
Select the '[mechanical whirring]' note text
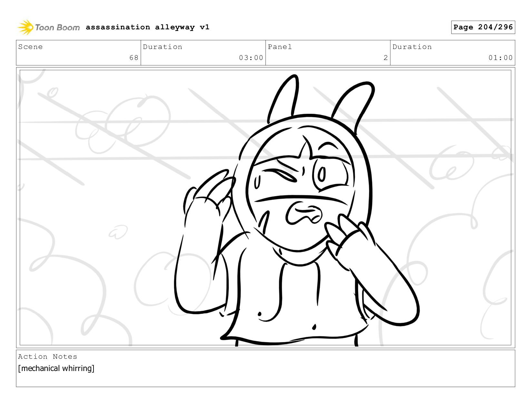coord(56,368)
